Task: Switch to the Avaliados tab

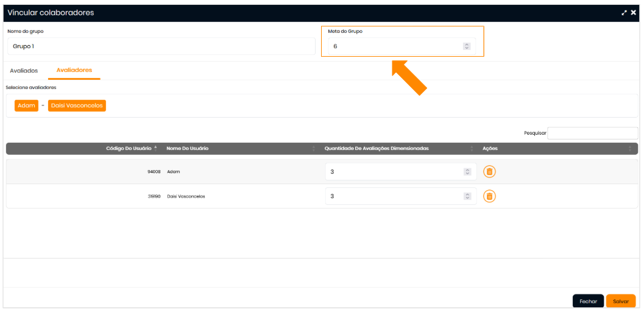Action: [x=24, y=71]
